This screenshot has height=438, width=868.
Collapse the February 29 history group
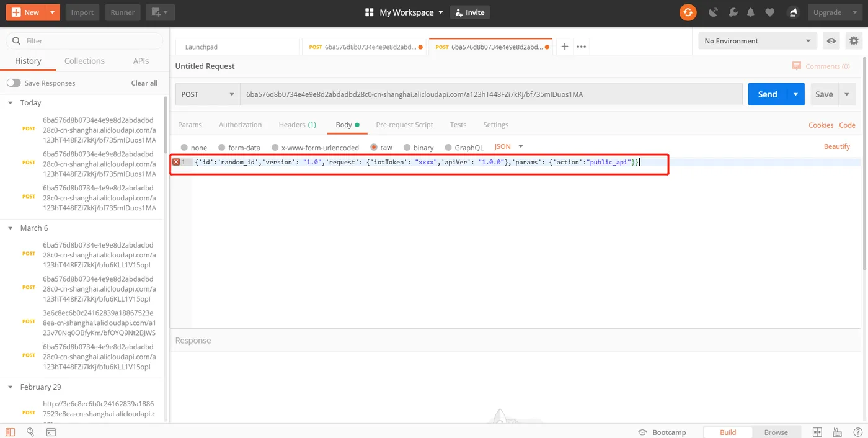(11, 387)
